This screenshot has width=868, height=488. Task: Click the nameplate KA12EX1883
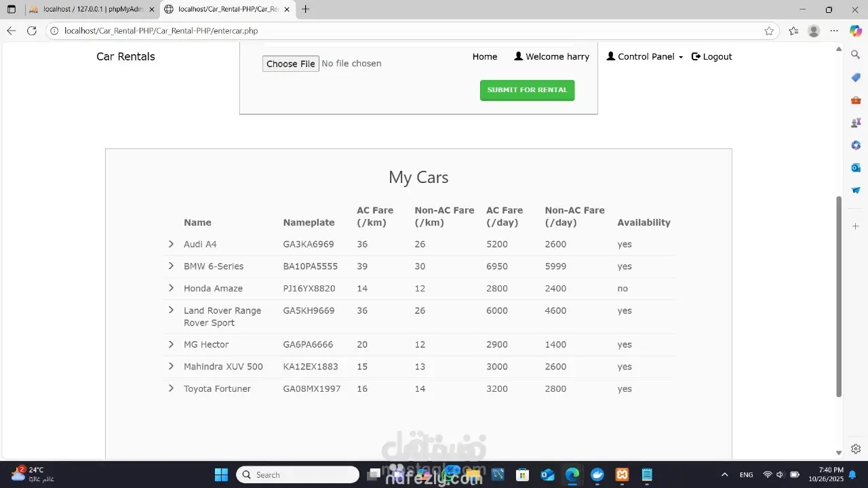[311, 367]
